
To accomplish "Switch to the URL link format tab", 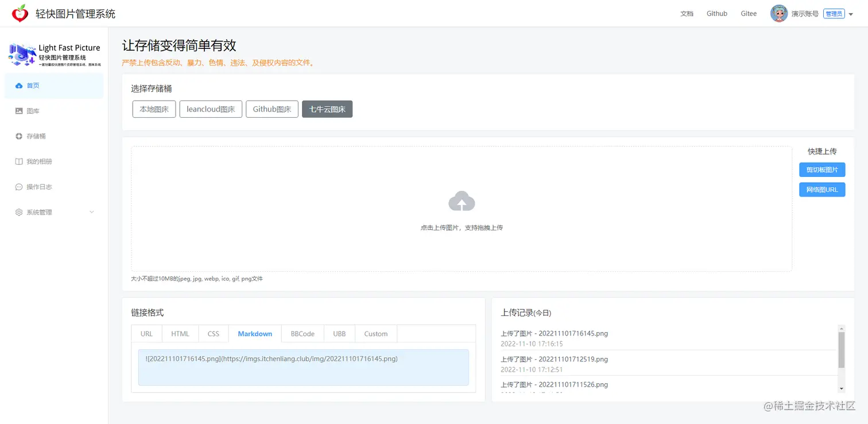I will coord(147,334).
